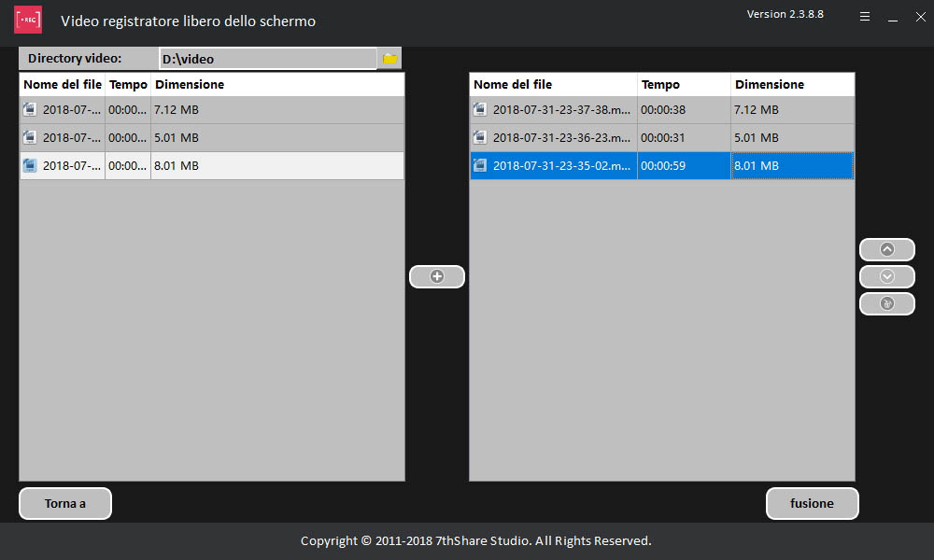Click 00:00:31 duration in right list
Screen dimensions: 934x560
pyautogui.click(x=663, y=137)
